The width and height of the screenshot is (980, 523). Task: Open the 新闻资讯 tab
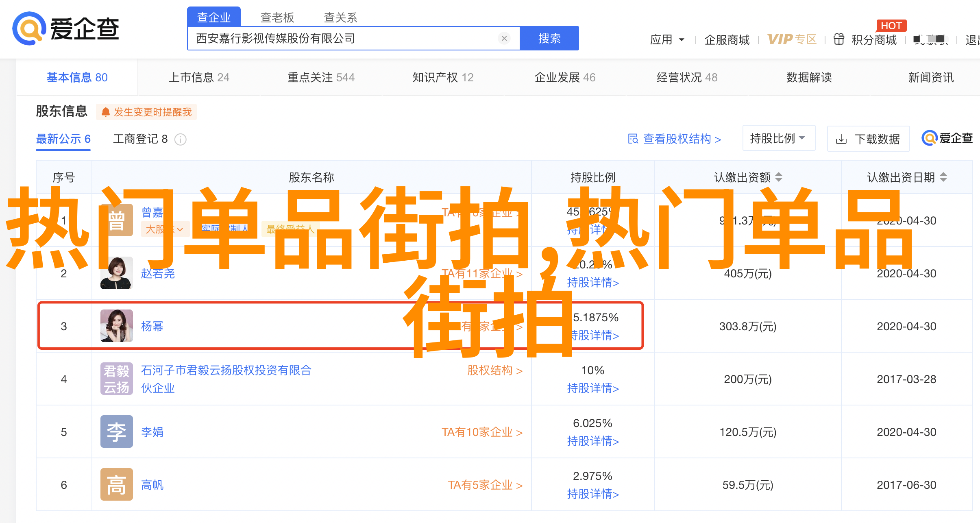[931, 77]
